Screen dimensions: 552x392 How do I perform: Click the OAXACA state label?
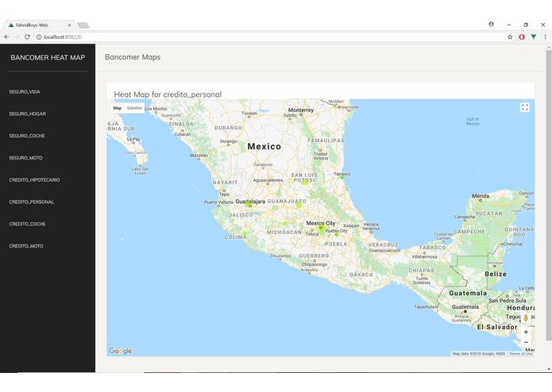[361, 275]
